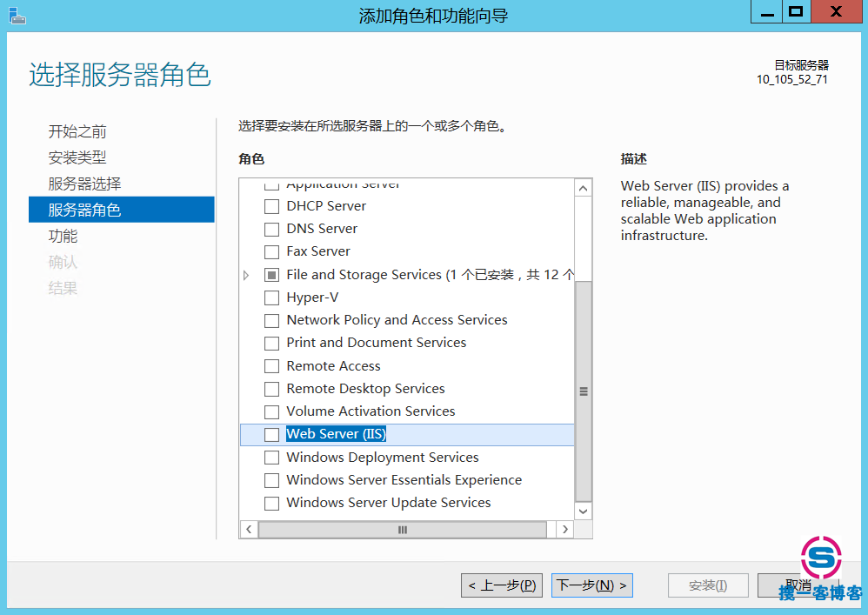Viewport: 868px width, 615px height.
Task: Open the 功能 wizard step
Action: pos(63,236)
